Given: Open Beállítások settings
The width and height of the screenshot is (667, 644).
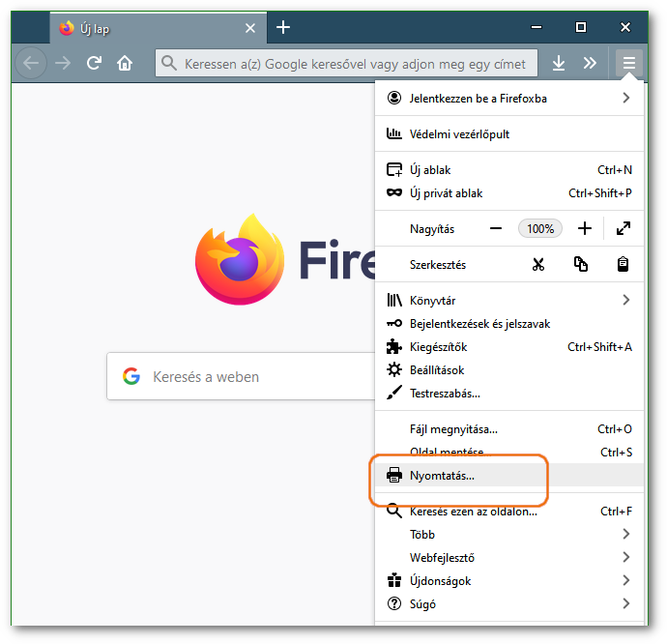Looking at the screenshot, I should point(509,370).
